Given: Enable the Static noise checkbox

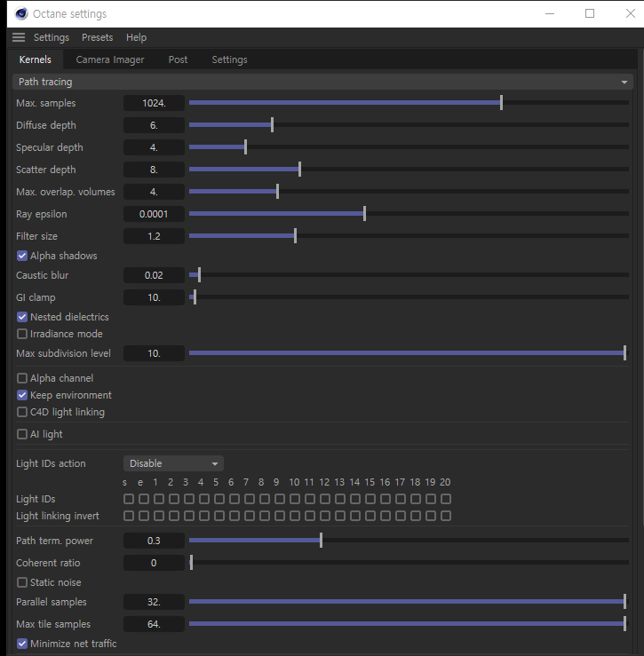Looking at the screenshot, I should 22,582.
